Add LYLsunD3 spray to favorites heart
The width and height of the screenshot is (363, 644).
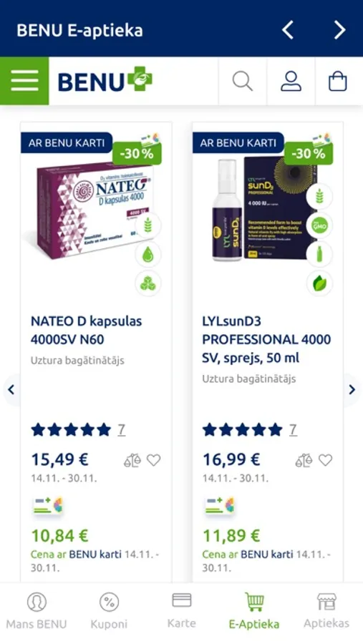(325, 460)
